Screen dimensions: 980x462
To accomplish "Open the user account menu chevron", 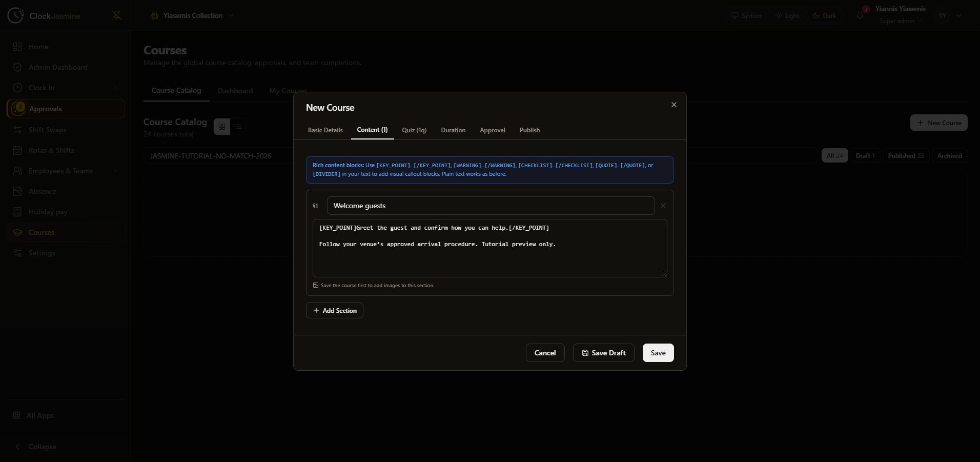I will pyautogui.click(x=959, y=15).
